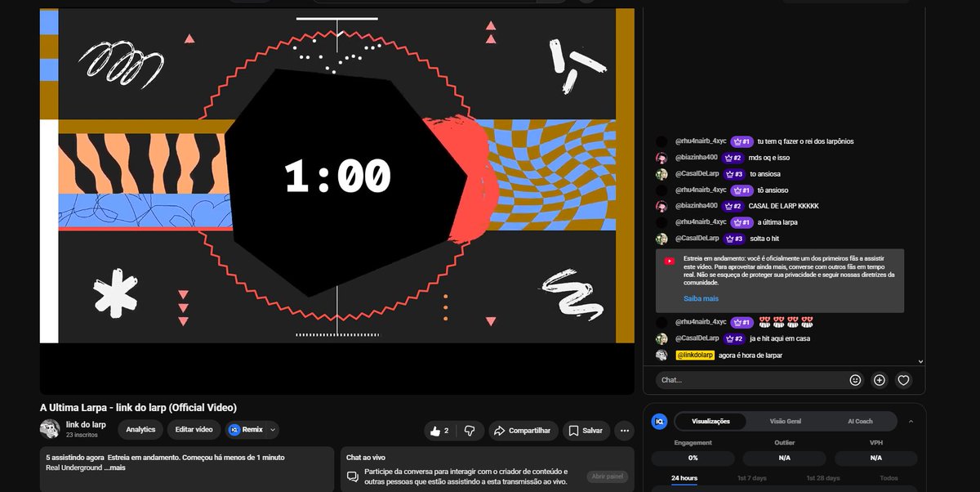Click @rhu4nairb_4xyc username on 'tô ansioso' message
Viewport: 980px width, 492px height.
click(701, 190)
